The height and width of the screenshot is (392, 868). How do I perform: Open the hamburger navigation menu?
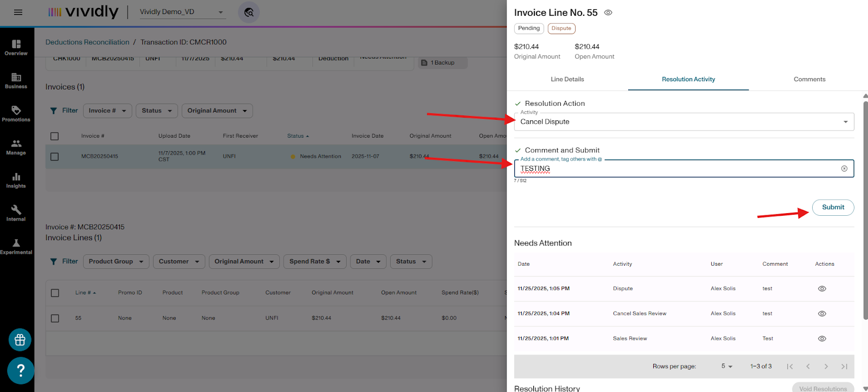click(x=18, y=12)
